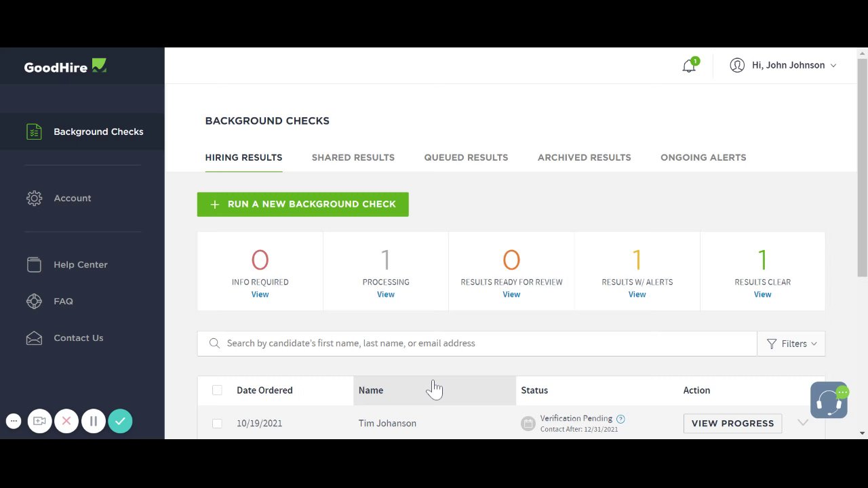This screenshot has width=868, height=488.
Task: Click the Help Center book icon
Action: click(34, 264)
